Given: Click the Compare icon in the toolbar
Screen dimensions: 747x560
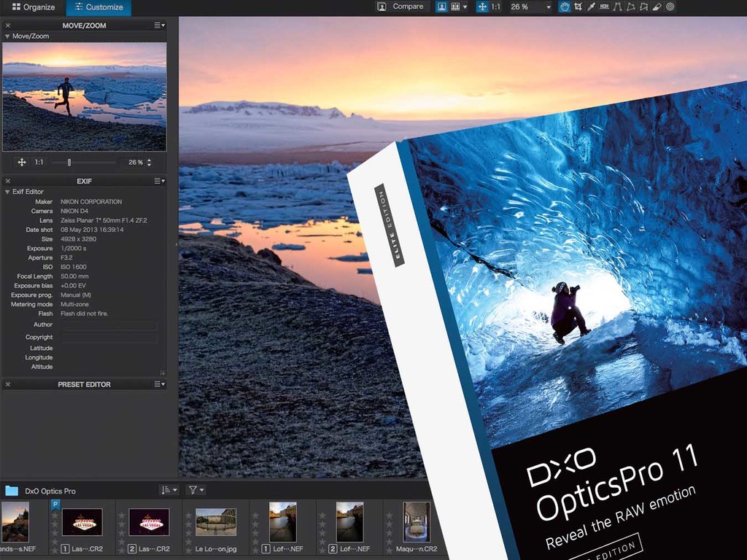Looking at the screenshot, I should 382,7.
